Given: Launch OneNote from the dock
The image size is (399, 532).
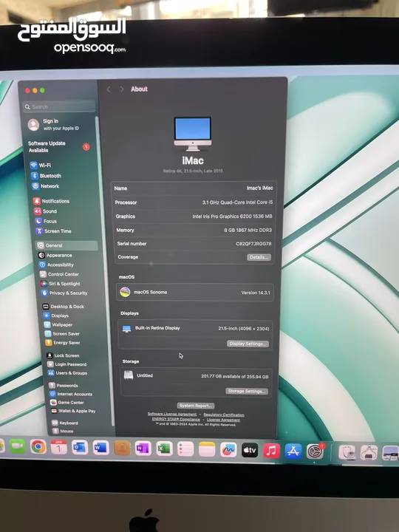Looking at the screenshot, I should click(x=143, y=449).
